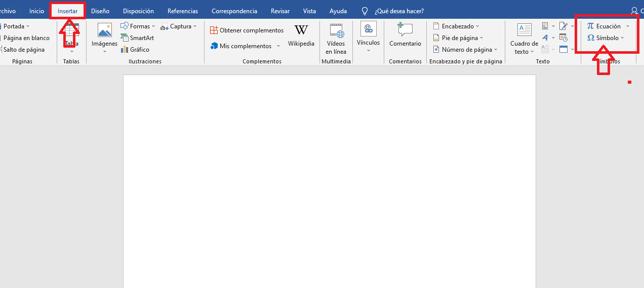Viewport: 644px width, 288px height.
Task: Insert a Salto de página
Action: 23,50
